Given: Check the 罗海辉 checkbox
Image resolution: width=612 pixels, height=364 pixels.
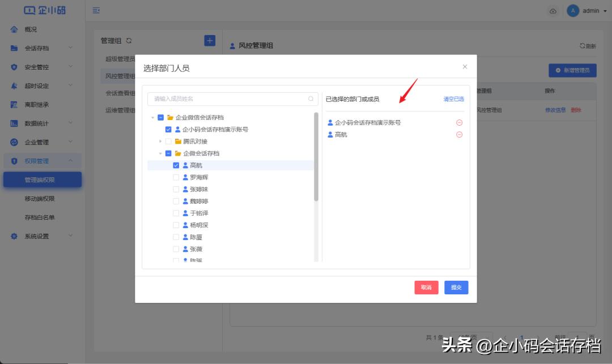Looking at the screenshot, I should (x=176, y=177).
